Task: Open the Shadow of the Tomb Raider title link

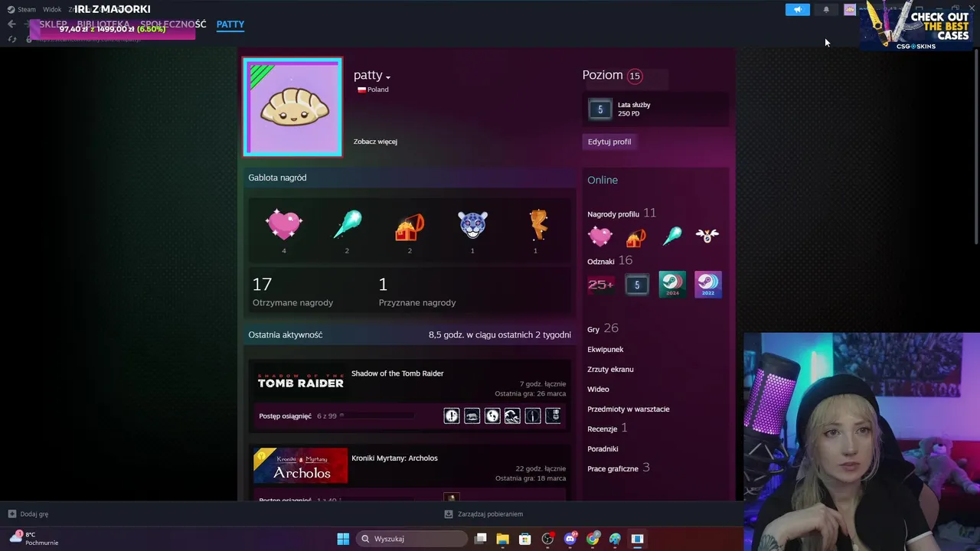Action: (397, 373)
